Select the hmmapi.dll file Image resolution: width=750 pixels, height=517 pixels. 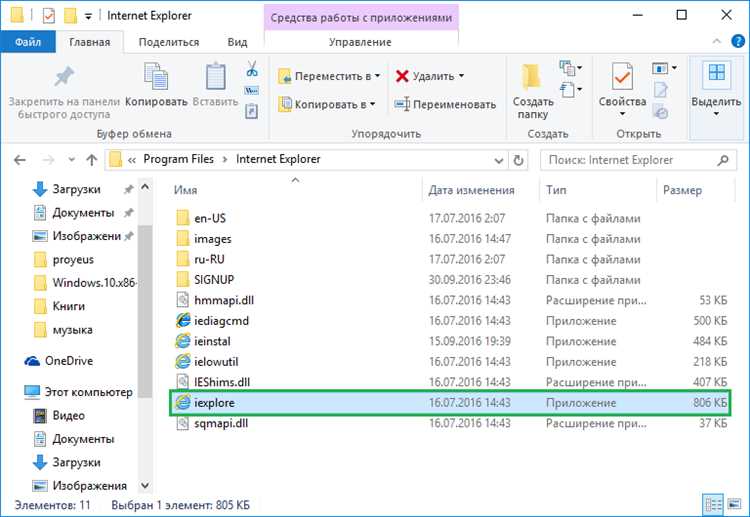click(x=214, y=300)
